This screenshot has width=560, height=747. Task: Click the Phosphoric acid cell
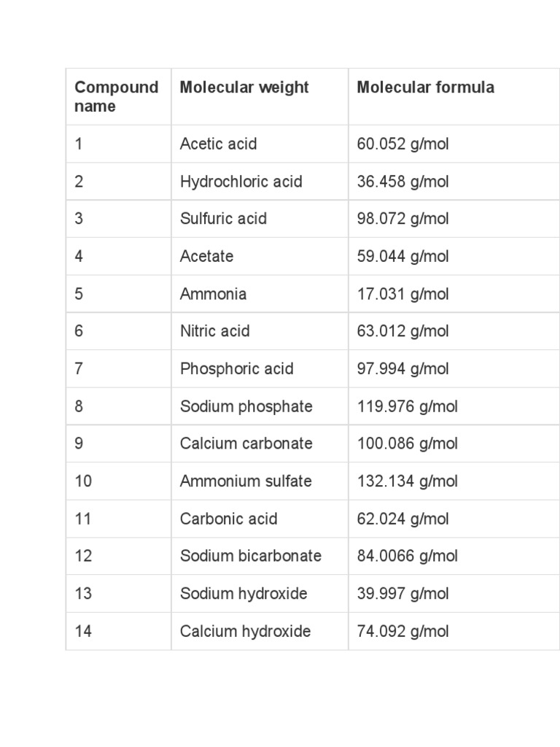tap(236, 369)
